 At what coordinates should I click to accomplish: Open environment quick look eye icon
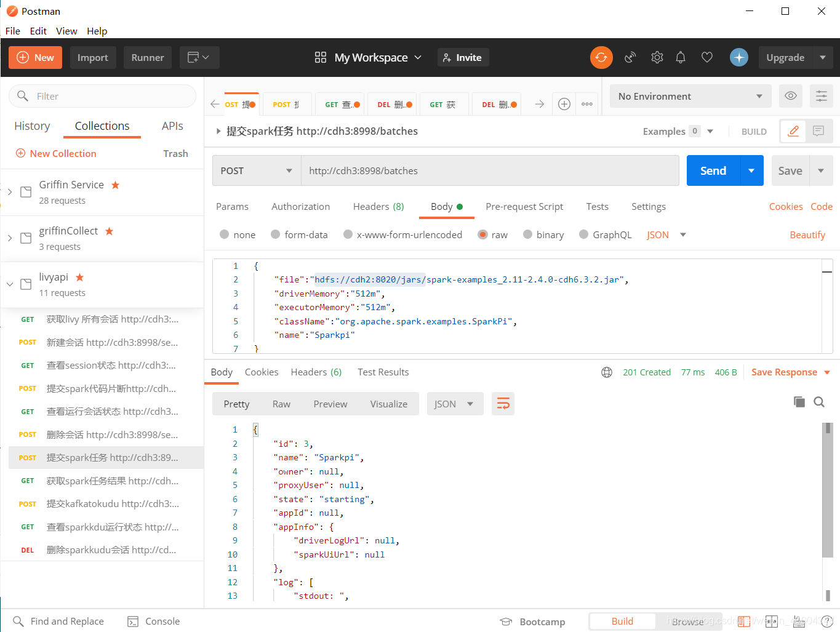[x=791, y=96]
